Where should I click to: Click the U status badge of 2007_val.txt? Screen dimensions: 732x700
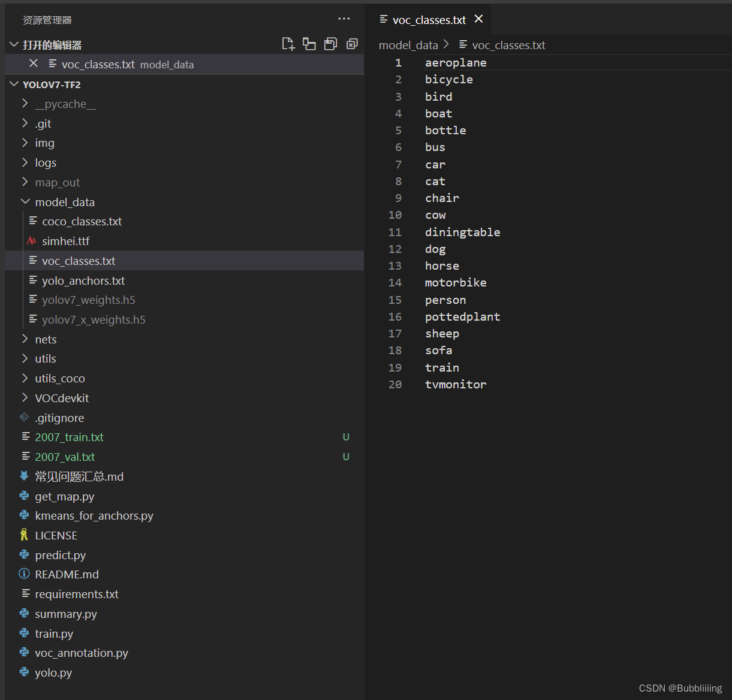[x=346, y=457]
